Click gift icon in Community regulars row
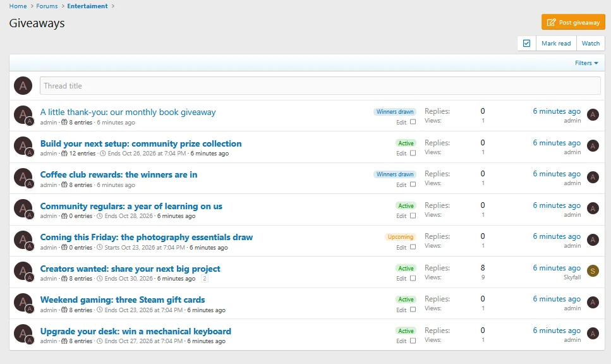 (x=64, y=216)
